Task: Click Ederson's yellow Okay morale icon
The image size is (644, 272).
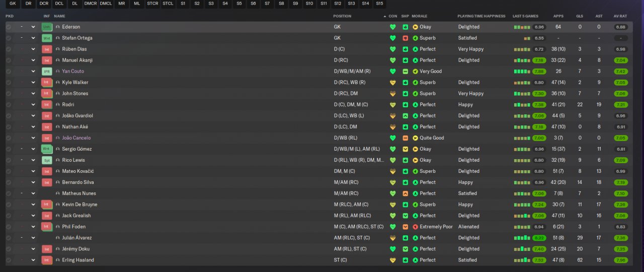Action: pyautogui.click(x=416, y=27)
